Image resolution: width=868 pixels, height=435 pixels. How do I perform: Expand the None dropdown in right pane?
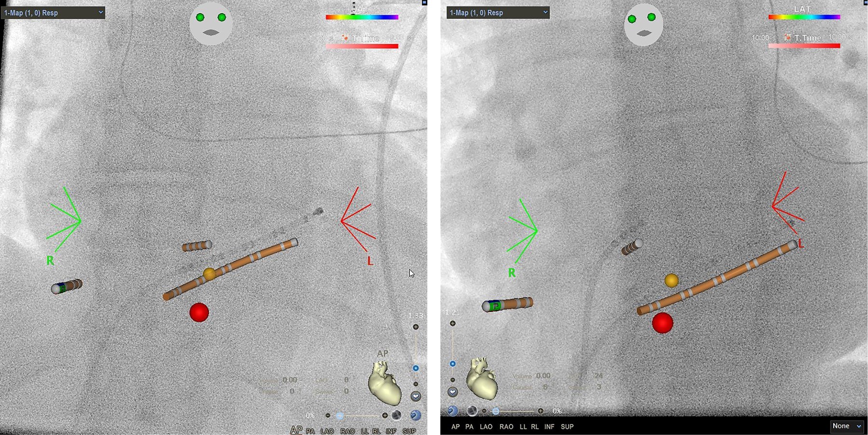point(846,426)
